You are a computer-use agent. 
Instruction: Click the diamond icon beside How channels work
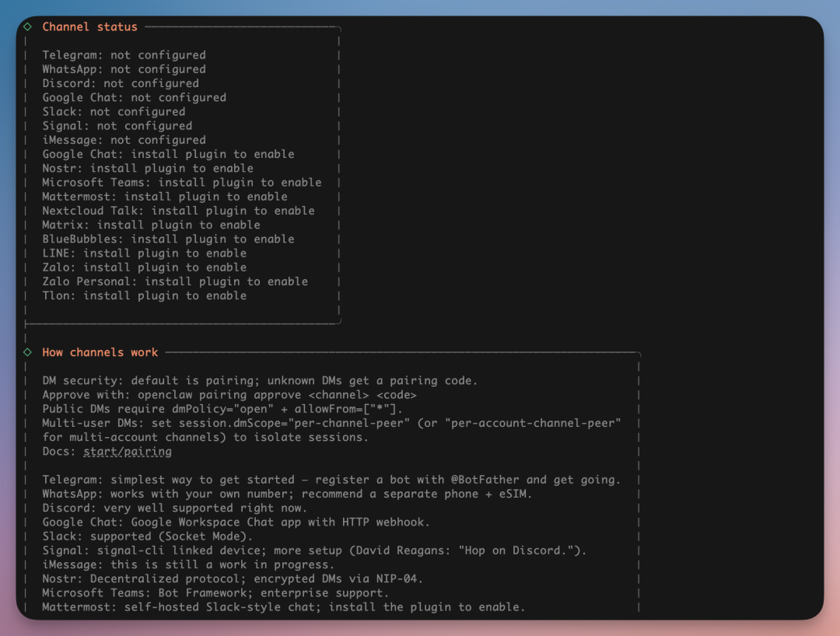click(28, 352)
